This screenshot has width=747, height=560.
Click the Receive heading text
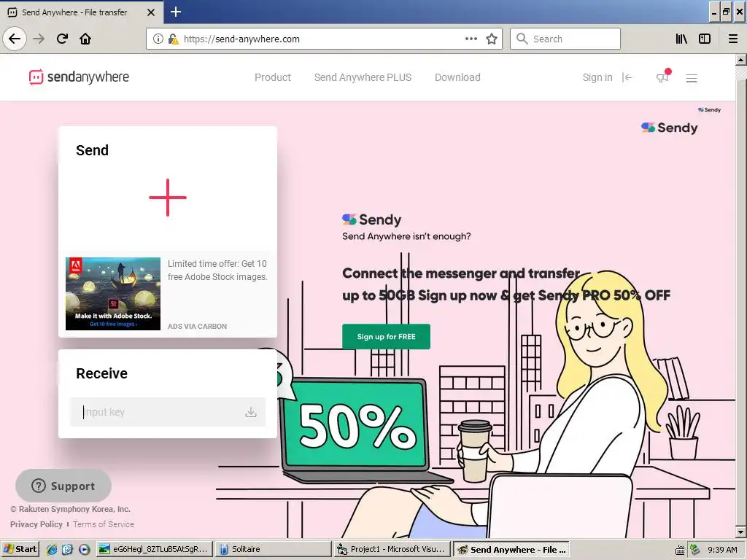pyautogui.click(x=101, y=373)
